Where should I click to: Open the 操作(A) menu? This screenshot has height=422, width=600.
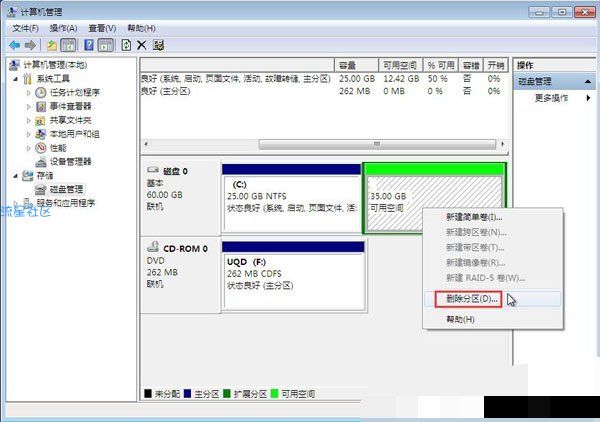64,28
